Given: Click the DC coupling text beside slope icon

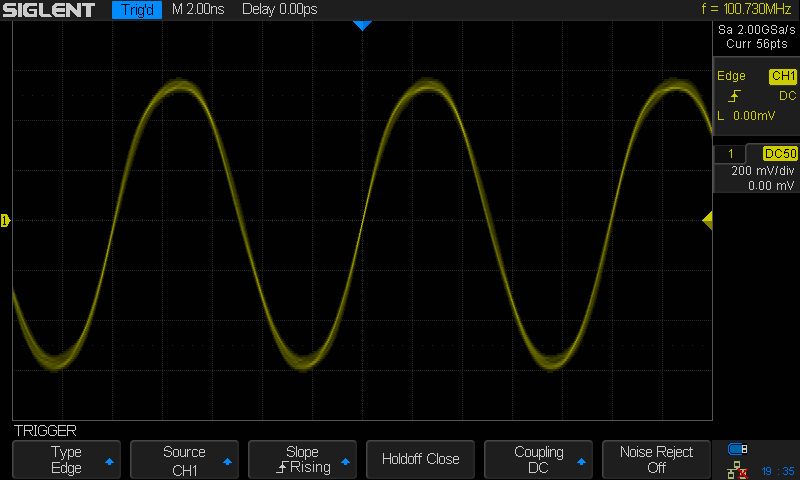Looking at the screenshot, I should pos(787,96).
